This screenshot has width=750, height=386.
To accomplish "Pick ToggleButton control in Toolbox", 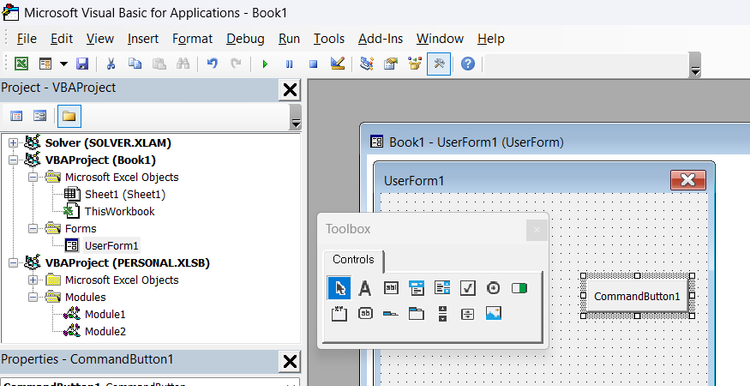I will tap(519, 288).
